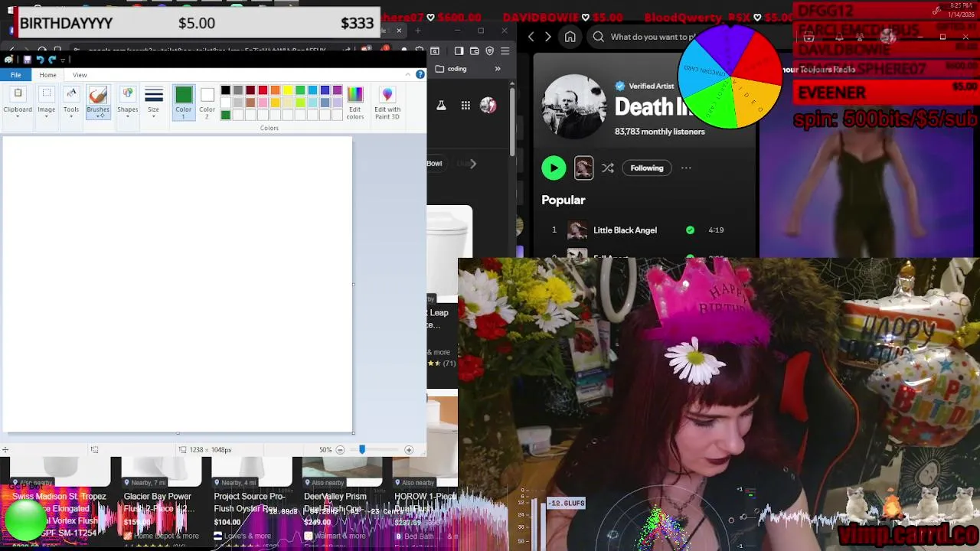Viewport: 980px width, 551px height.
Task: Toggle shuffle in Spotify
Action: 608,168
